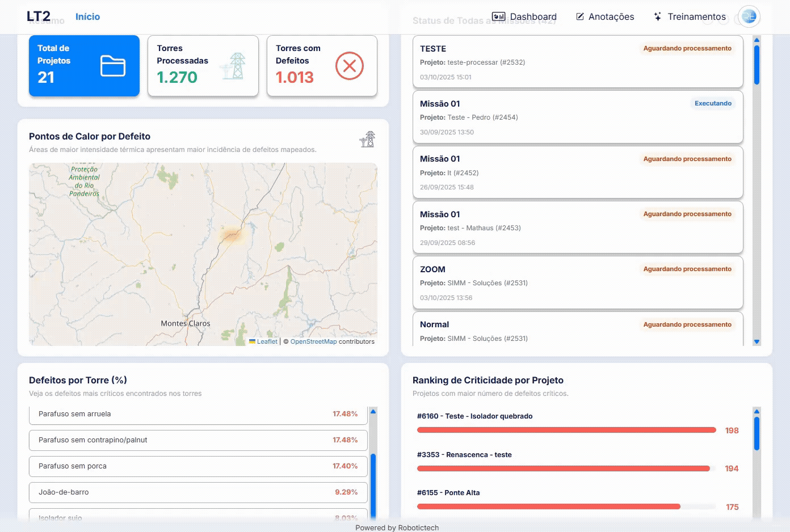This screenshot has height=532, width=790.
Task: Click date 03/10/2025 15:01 on TESTE
Action: click(x=446, y=77)
